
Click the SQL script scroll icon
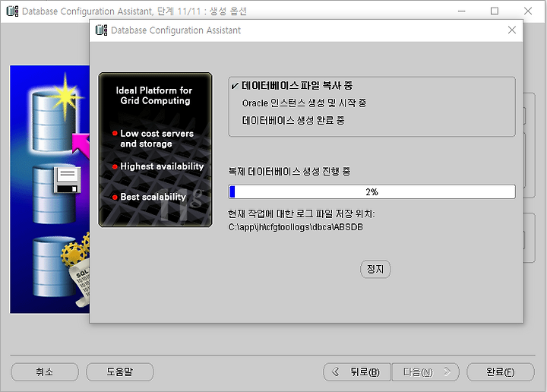80,283
